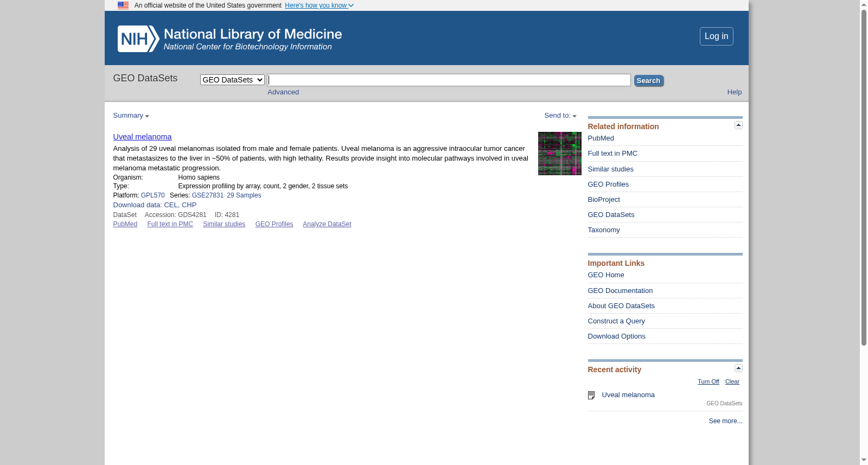
Task: Open Full text in PMC under dataset record
Action: coord(170,224)
